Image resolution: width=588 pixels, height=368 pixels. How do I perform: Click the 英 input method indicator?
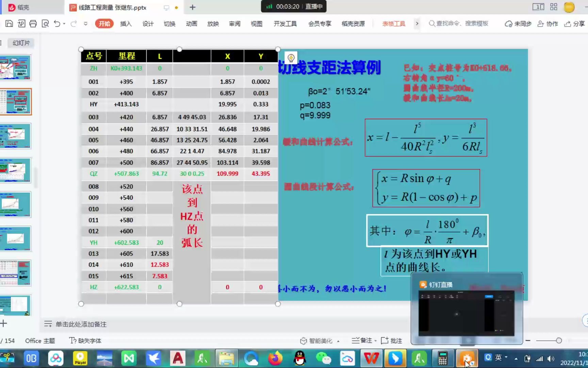click(x=499, y=357)
